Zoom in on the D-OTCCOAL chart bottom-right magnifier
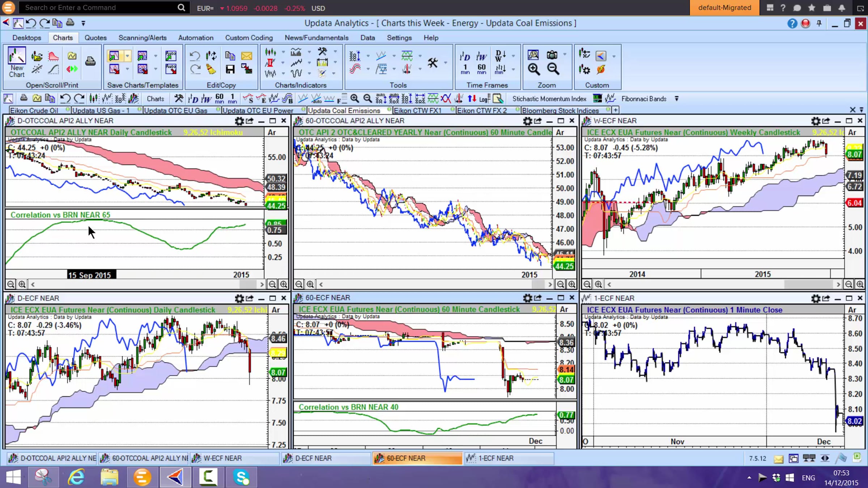This screenshot has width=868, height=488. point(284,284)
